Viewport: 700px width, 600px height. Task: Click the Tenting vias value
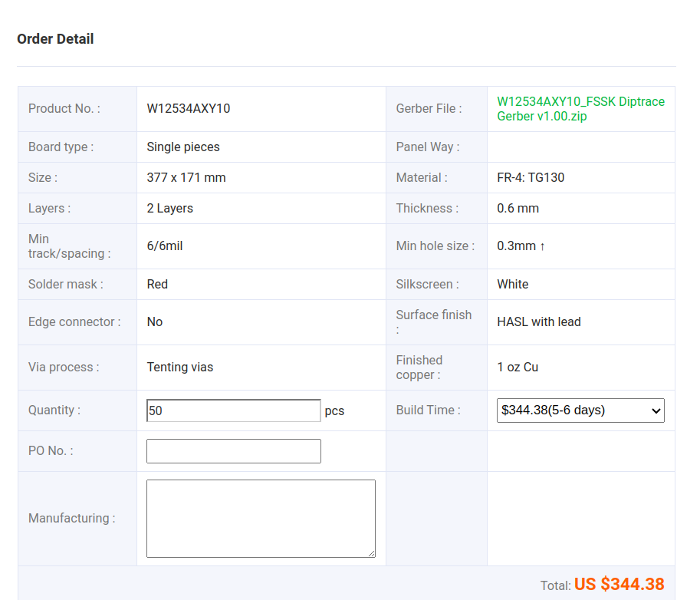pyautogui.click(x=180, y=368)
